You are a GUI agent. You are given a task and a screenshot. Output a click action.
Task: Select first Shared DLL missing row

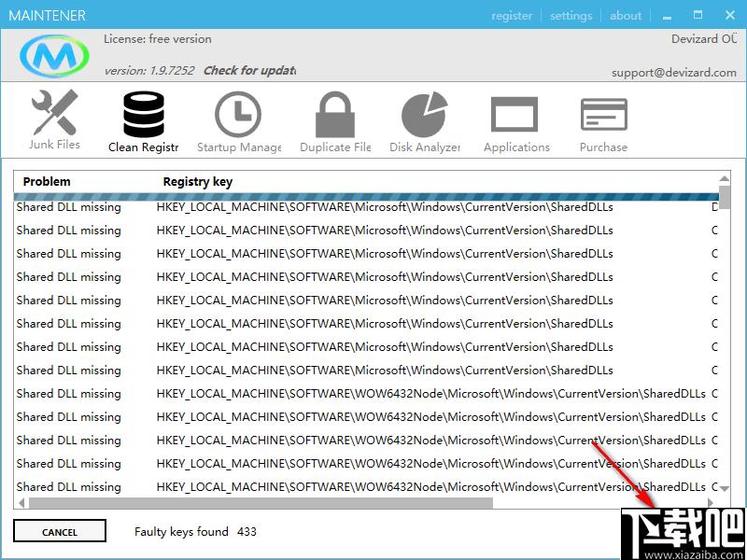[366, 207]
